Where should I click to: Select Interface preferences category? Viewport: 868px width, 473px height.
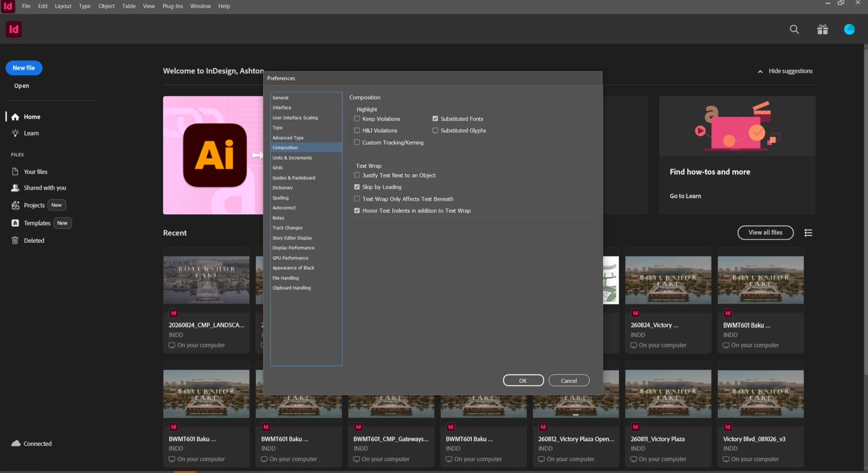pyautogui.click(x=306, y=108)
